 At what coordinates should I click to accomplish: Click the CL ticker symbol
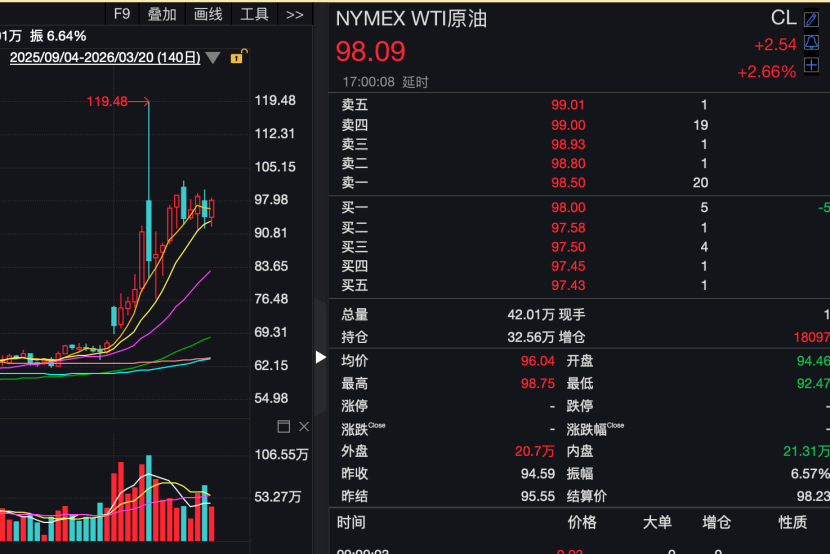(x=783, y=18)
